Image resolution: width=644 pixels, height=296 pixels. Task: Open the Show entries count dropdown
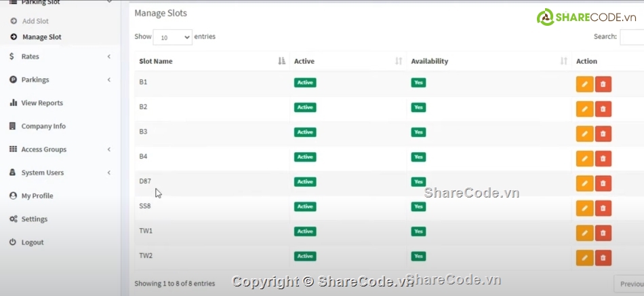coord(172,37)
